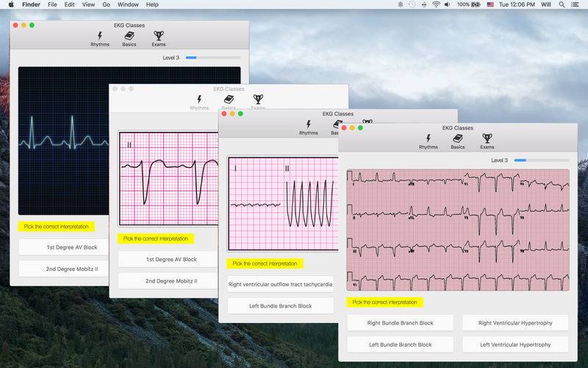588x368 pixels.
Task: Click Rhythms in the third EKG Classes window
Action: click(x=309, y=127)
